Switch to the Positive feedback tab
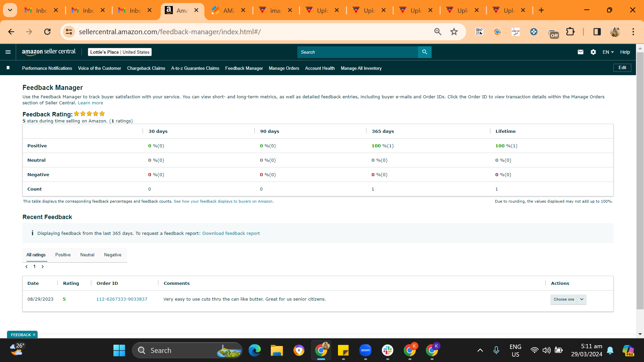The width and height of the screenshot is (644, 362). pos(63,255)
